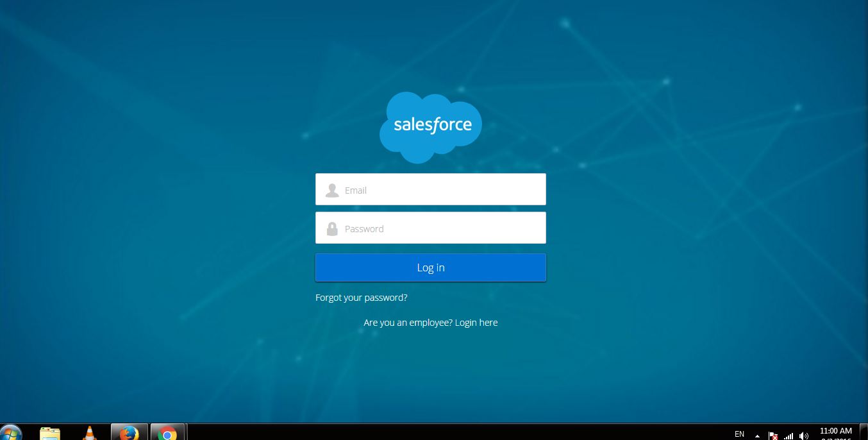Open VLC media player from taskbar

90,433
